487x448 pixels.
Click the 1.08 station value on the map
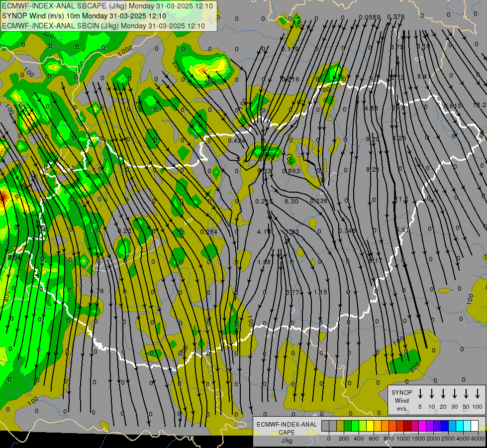(x=264, y=262)
